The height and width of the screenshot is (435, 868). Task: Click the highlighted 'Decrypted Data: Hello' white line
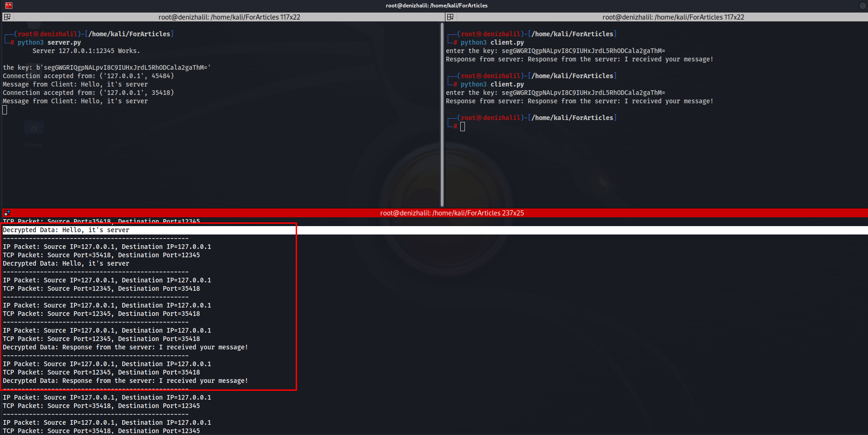66,230
